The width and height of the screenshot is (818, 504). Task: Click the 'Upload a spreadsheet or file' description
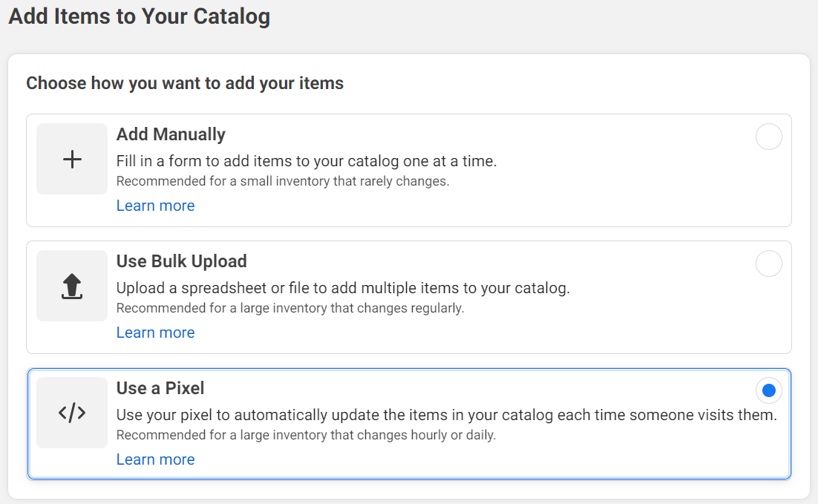(343, 287)
